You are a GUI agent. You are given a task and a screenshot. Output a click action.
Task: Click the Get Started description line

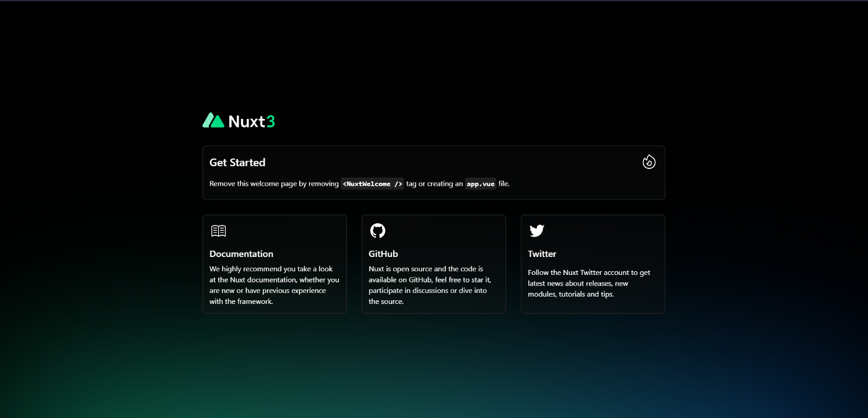[360, 183]
